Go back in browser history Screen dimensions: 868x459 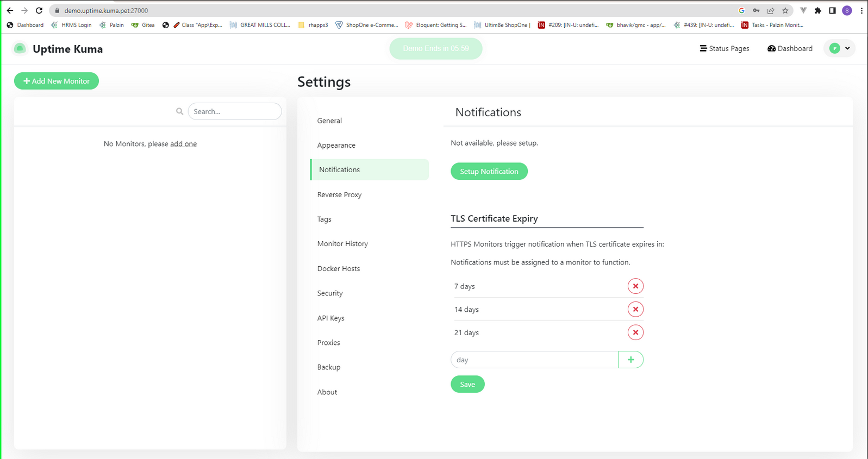[x=10, y=10]
